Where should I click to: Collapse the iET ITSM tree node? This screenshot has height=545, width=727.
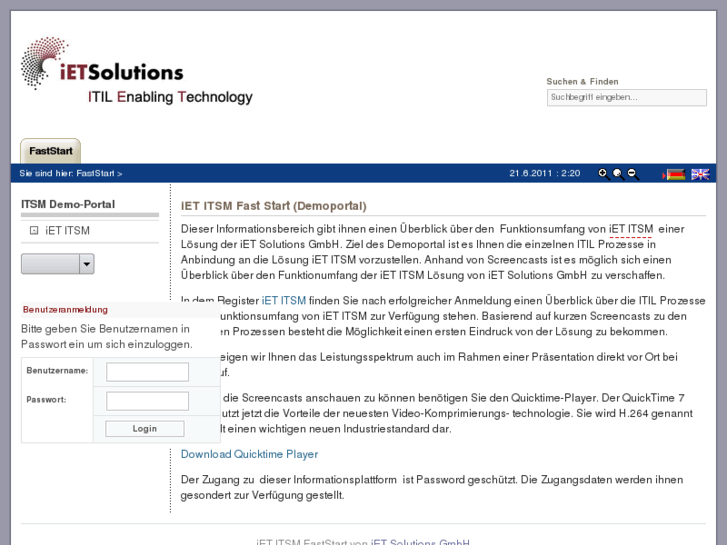click(34, 230)
